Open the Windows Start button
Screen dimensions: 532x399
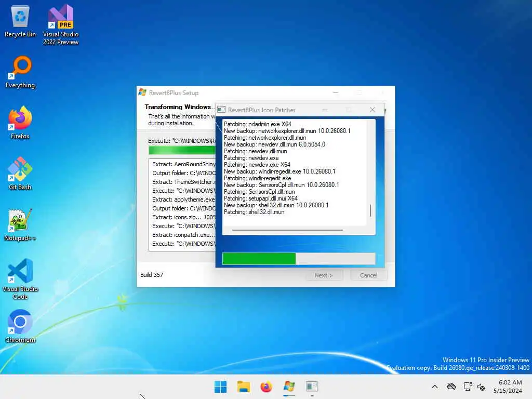point(220,387)
